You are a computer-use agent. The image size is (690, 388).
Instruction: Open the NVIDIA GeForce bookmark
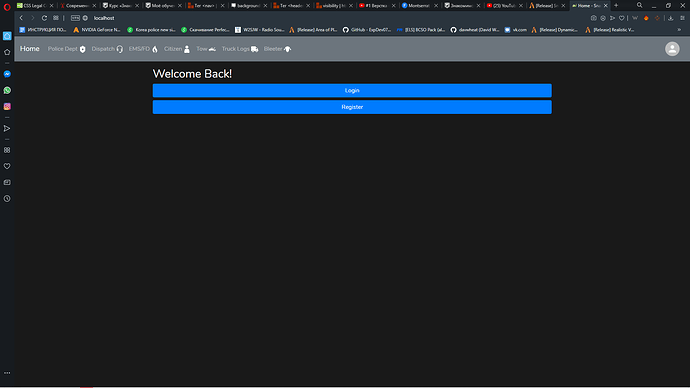(97, 30)
